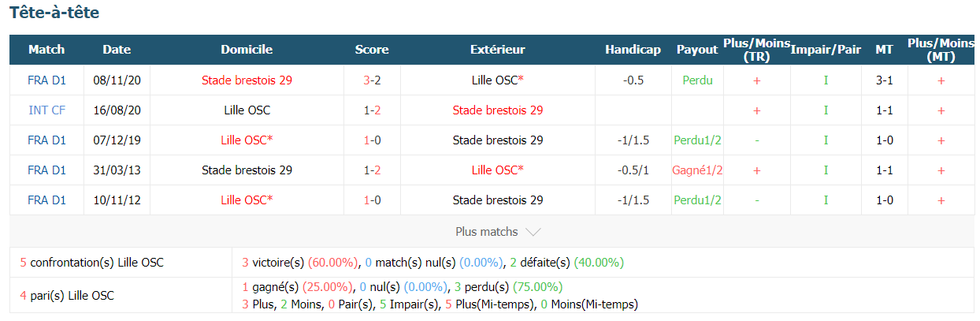Open the 3-2 score of the 08/11/20 match
Viewport: 980px width, 321px height.
click(x=372, y=80)
